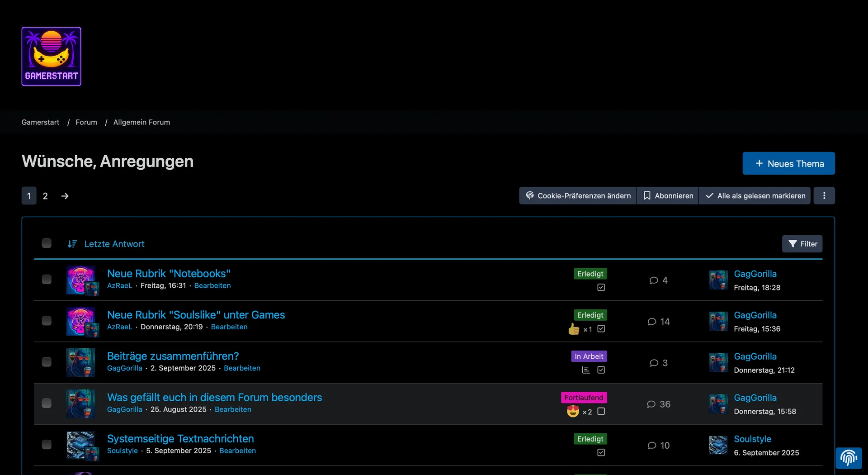Open the Letzte Antwort sort options
The height and width of the screenshot is (475, 868).
(114, 244)
